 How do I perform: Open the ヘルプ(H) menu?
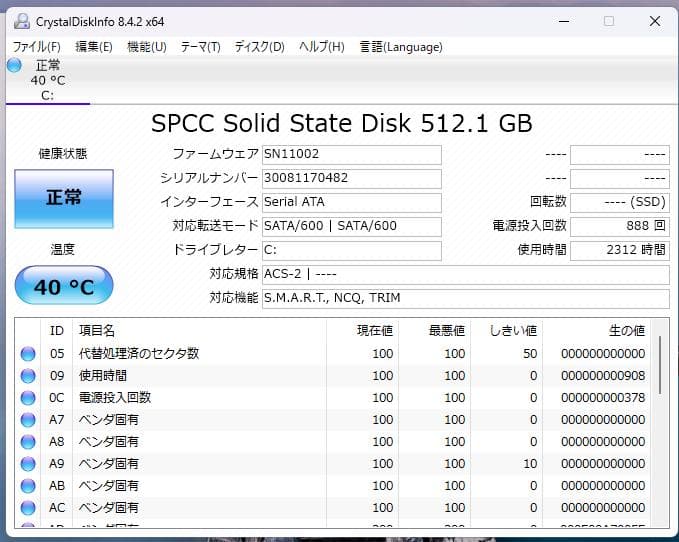tap(322, 47)
